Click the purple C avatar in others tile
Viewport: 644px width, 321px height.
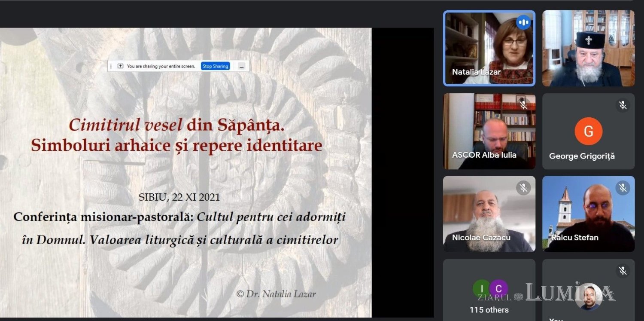pos(498,289)
